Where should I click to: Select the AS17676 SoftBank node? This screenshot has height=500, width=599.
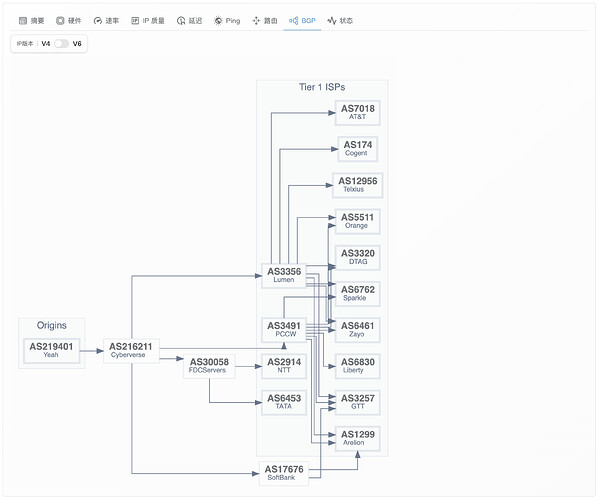[x=284, y=473]
